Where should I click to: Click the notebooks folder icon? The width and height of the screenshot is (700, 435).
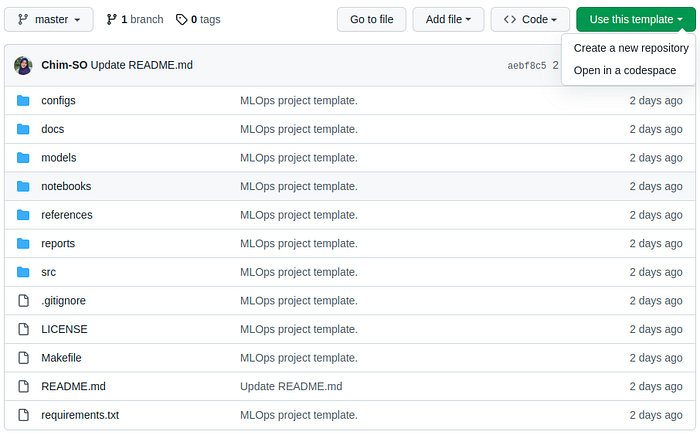[x=23, y=186]
